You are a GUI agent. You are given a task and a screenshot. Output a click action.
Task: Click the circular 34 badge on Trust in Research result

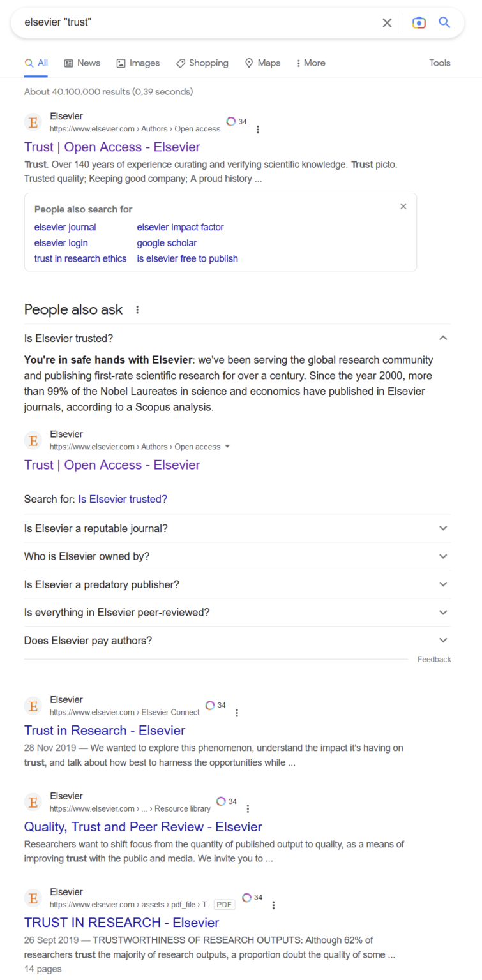(211, 706)
